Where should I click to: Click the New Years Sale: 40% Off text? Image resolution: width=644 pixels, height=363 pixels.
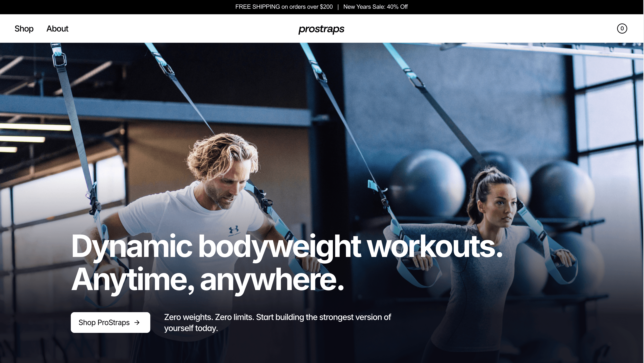coord(376,7)
